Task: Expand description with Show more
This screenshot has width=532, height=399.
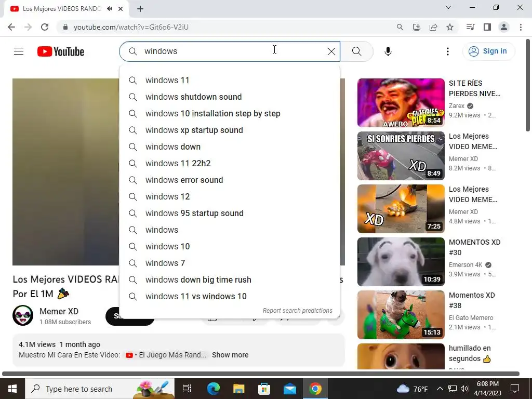Action: [x=230, y=355]
